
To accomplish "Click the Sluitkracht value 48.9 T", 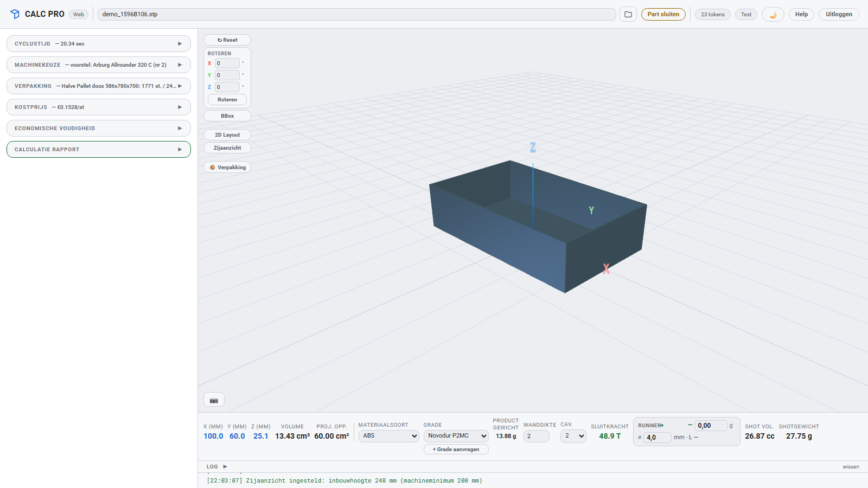I will [x=610, y=436].
